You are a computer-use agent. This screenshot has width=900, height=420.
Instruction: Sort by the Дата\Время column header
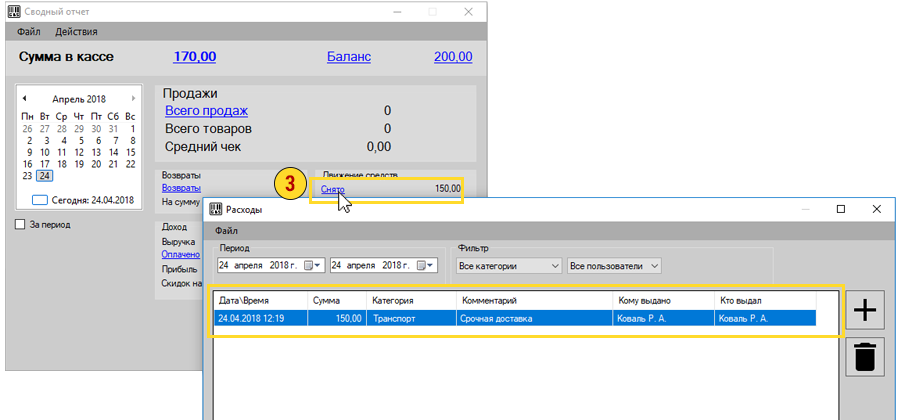261,301
